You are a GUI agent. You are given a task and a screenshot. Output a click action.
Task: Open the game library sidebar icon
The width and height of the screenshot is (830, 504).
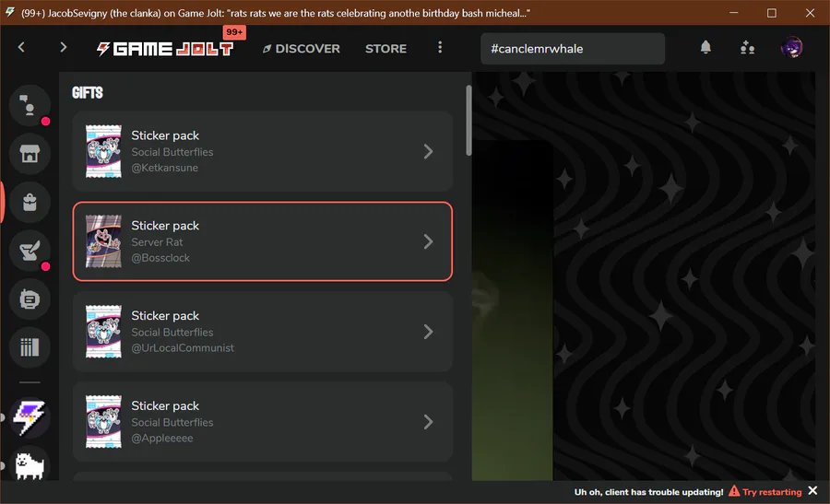pos(30,347)
